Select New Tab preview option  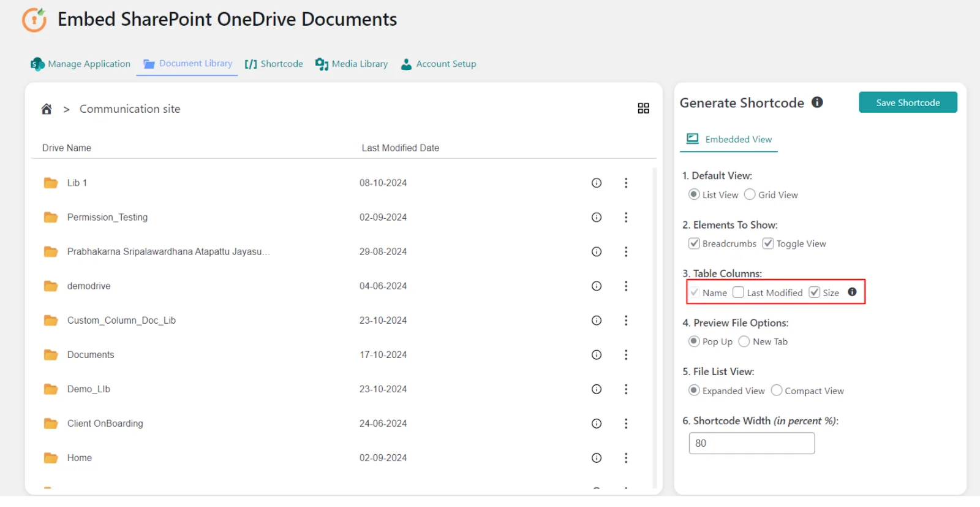click(744, 341)
